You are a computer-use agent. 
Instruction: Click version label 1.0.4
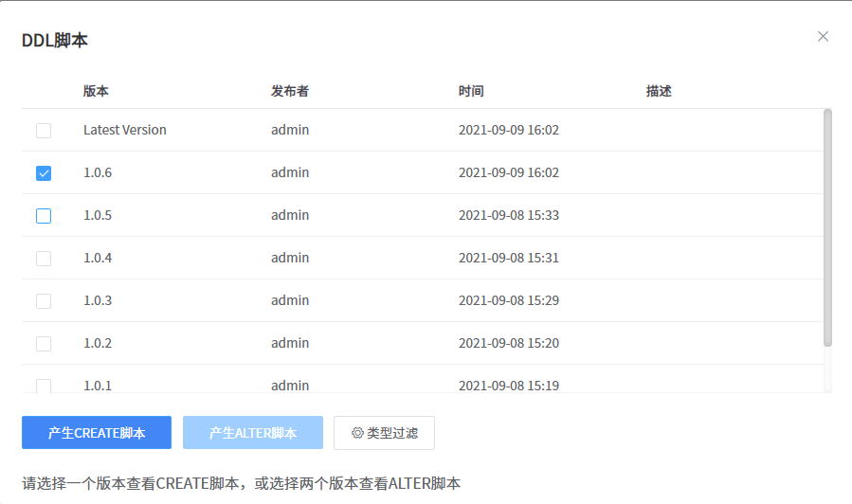98,258
